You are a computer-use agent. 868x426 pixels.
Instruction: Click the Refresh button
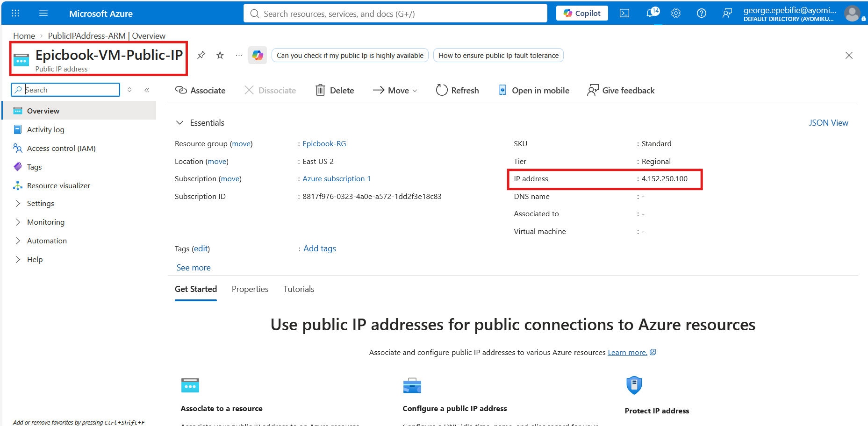point(457,91)
